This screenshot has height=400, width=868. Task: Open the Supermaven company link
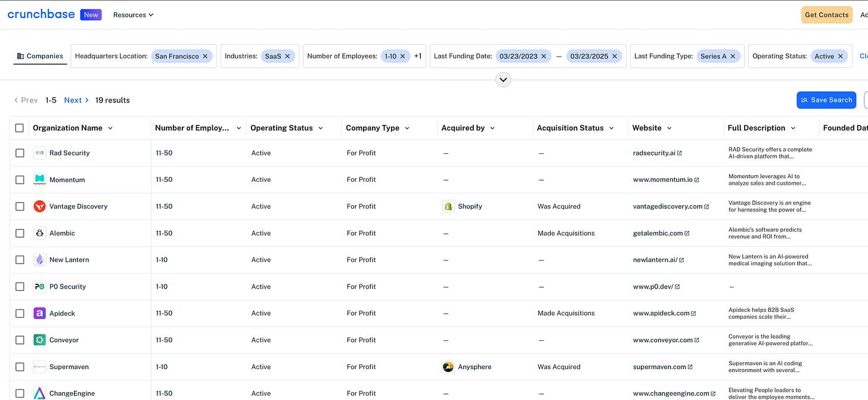tap(69, 367)
